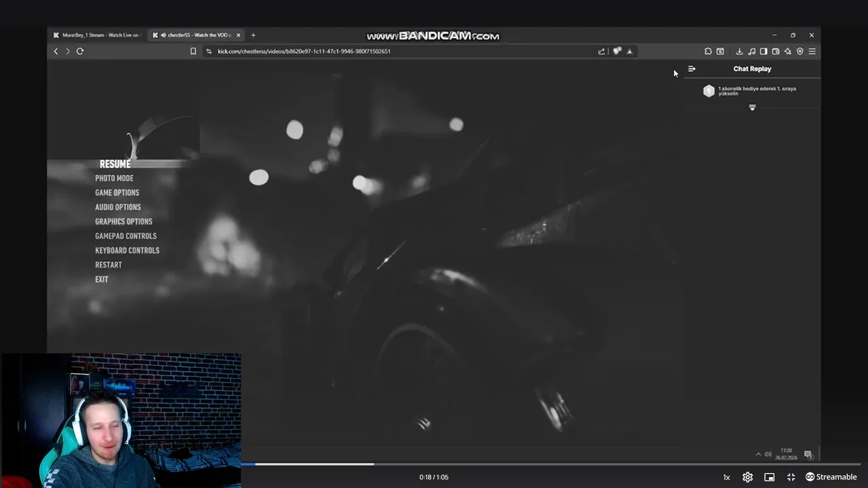Select RESUME in pause menu
This screenshot has width=868, height=488.
(115, 164)
